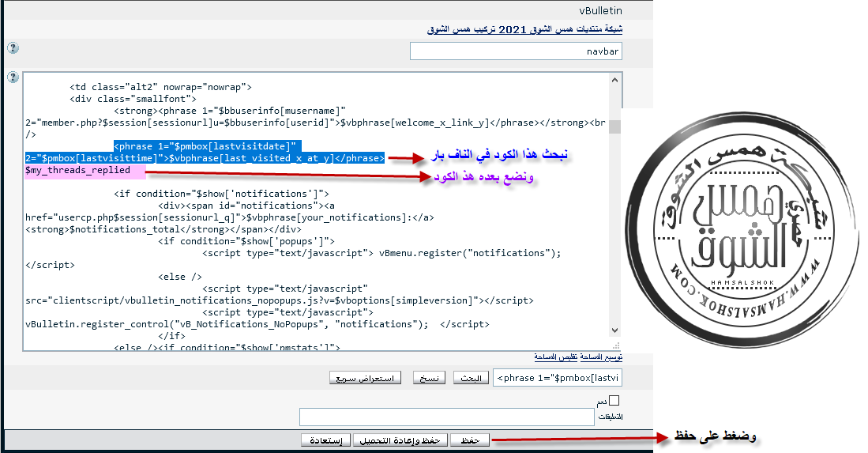Screen dimensions: 868x453
Task: Click the highlighted $pmbox[lastvisitdate] phrase line
Action: [x=208, y=146]
